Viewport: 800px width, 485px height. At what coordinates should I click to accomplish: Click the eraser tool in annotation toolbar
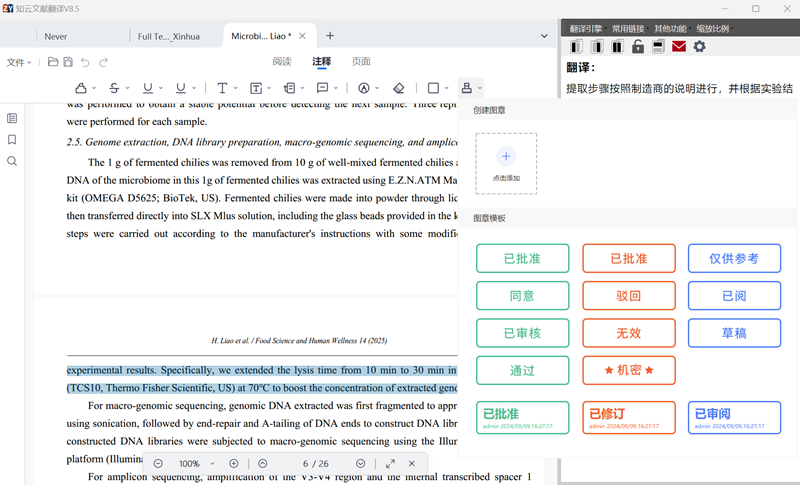click(x=399, y=88)
